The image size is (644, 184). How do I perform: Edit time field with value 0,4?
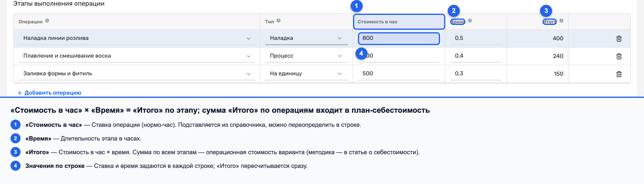point(476,56)
